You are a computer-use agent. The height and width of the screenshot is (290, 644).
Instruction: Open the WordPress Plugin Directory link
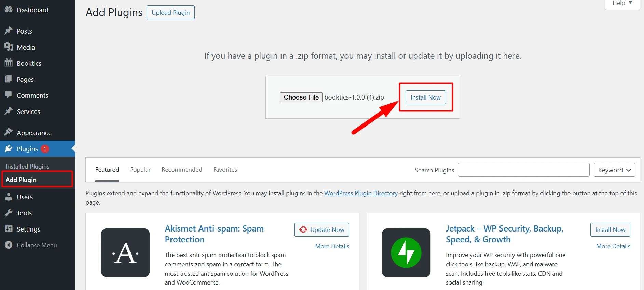pos(361,193)
